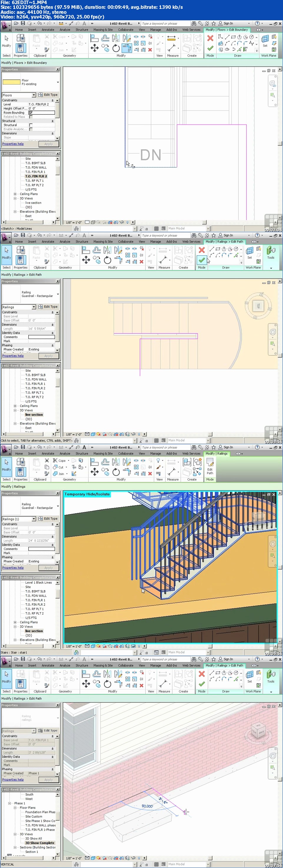Image resolution: width=283 pixels, height=868 pixels.
Task: Click Set Work Plane in Floors Edit Boundary ribbon
Action: 265,41
